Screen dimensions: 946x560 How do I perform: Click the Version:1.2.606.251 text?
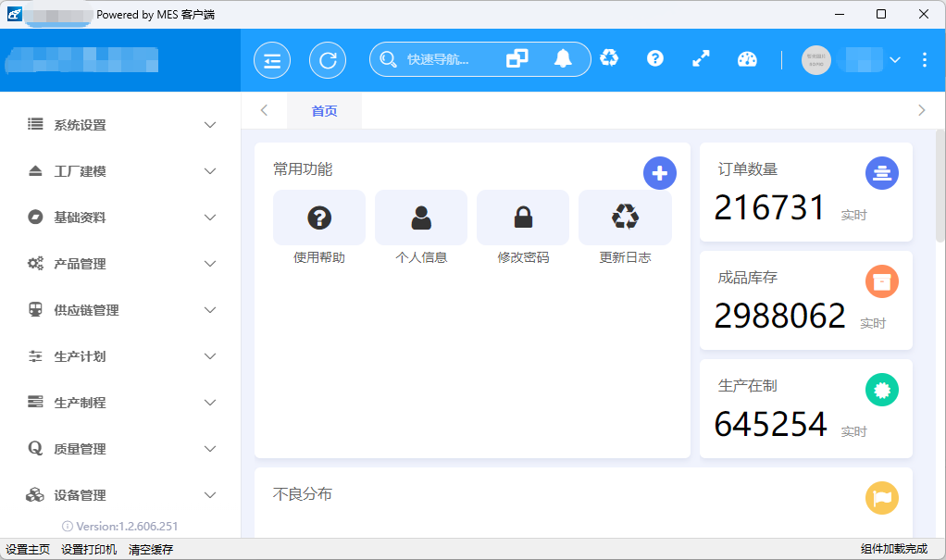point(127,526)
